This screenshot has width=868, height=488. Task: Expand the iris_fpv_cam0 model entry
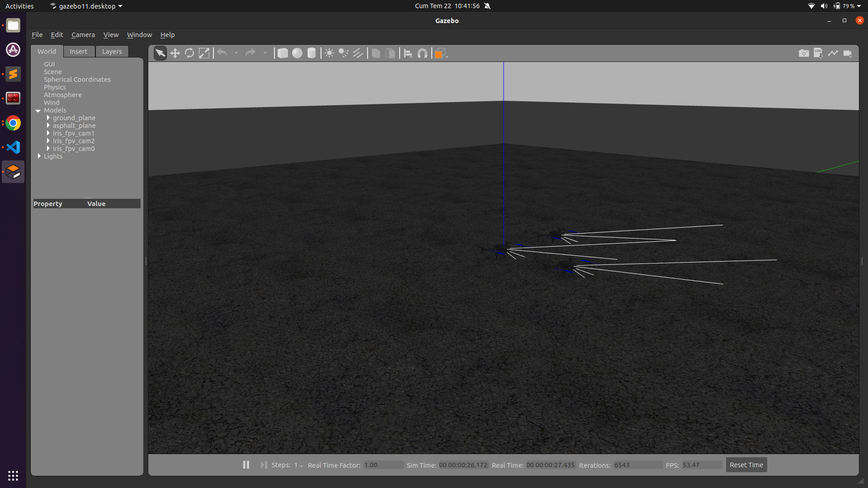tap(48, 149)
